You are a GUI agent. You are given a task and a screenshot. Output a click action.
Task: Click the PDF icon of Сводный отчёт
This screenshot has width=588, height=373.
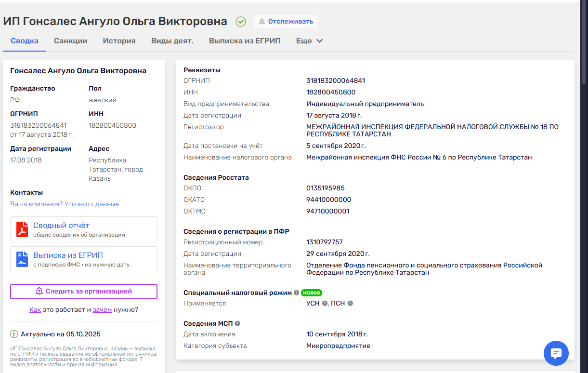point(22,229)
